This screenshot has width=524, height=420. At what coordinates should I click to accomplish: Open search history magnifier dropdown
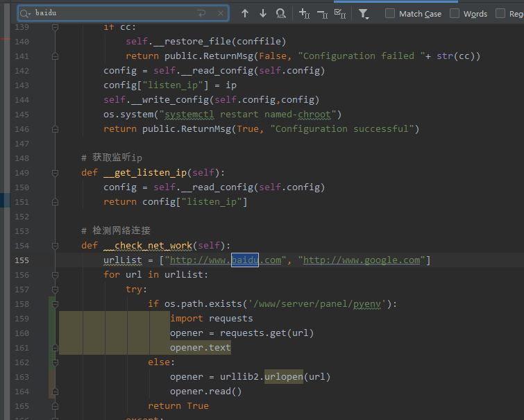coord(25,13)
